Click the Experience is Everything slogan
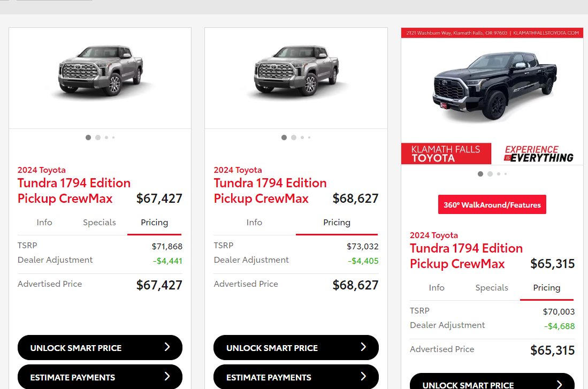 pyautogui.click(x=538, y=154)
